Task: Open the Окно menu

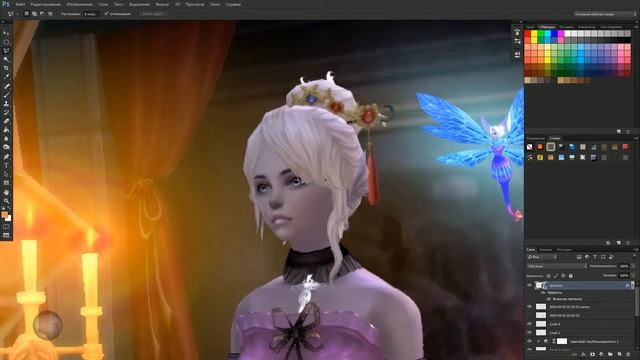Action: 215,4
